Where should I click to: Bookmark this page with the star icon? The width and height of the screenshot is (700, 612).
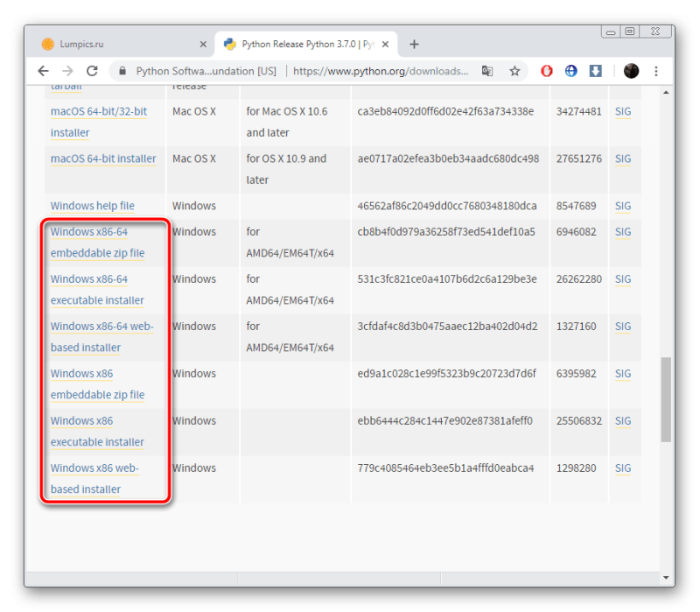click(514, 71)
